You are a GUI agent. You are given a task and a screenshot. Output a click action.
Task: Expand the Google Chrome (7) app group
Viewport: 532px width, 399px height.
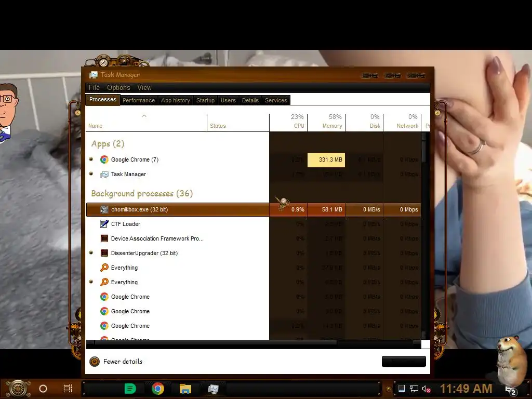click(x=91, y=159)
